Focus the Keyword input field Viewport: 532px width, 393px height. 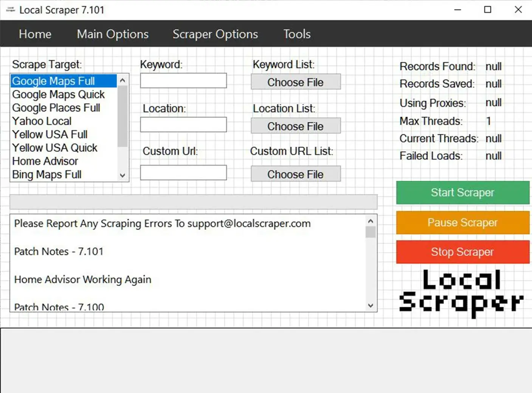tap(183, 81)
